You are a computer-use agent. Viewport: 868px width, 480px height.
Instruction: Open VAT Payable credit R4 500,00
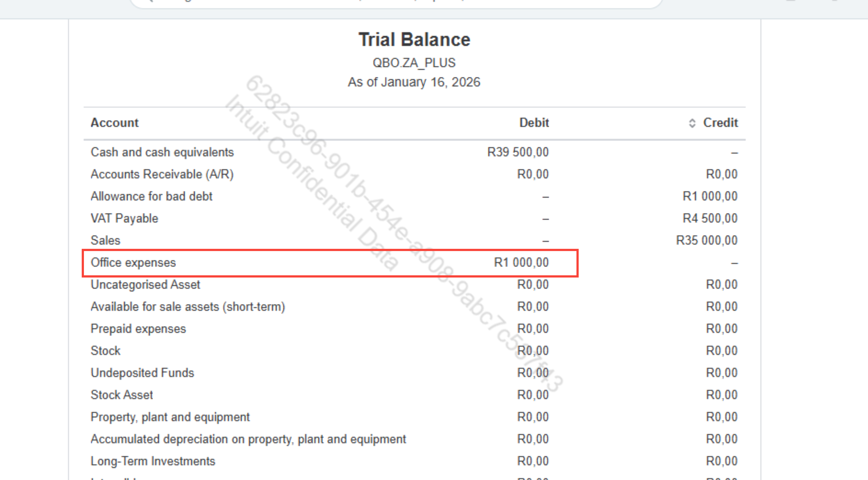coord(710,218)
